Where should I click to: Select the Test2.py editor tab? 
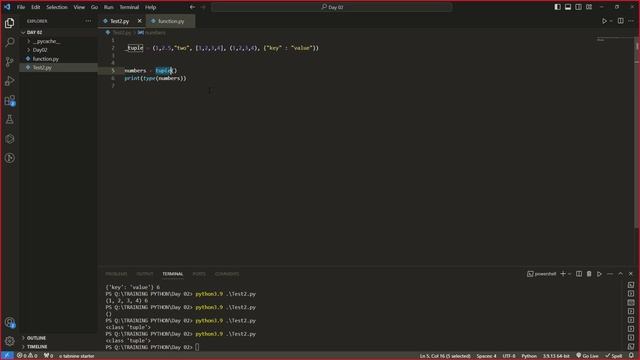[x=120, y=21]
